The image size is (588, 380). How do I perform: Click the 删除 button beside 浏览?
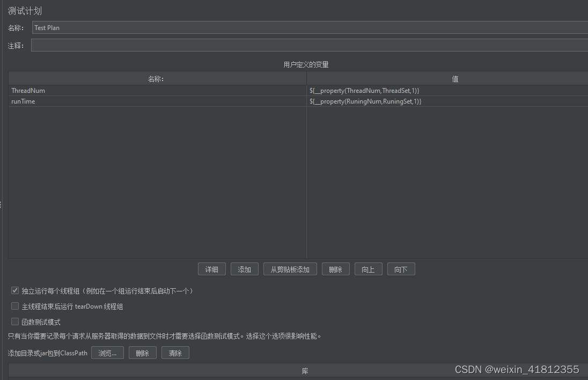click(x=143, y=353)
